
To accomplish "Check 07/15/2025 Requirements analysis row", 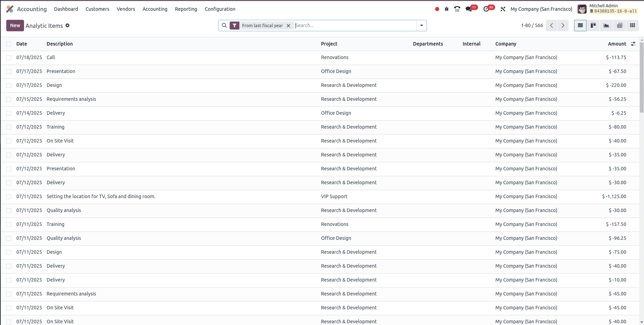I will click(9, 99).
